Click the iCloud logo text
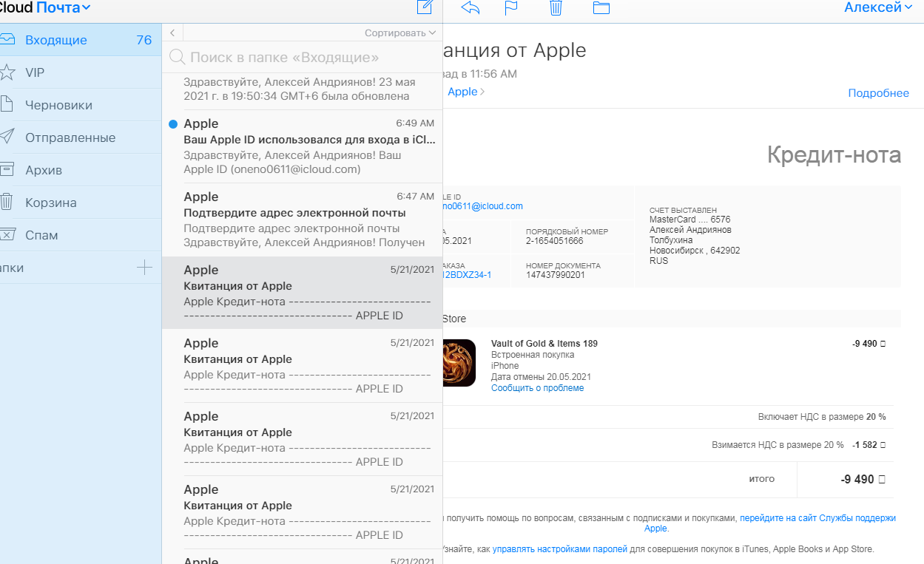Viewport: 924px width, 564px height. [x=16, y=7]
